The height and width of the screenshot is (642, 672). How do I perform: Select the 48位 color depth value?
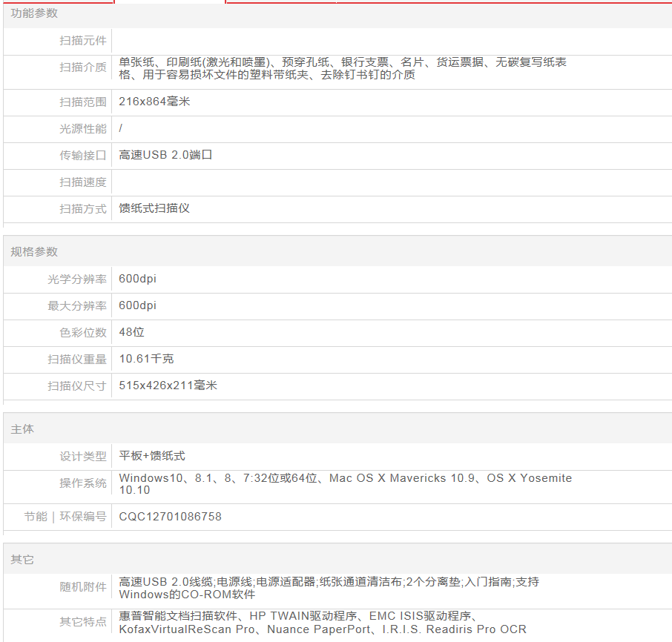tap(131, 332)
